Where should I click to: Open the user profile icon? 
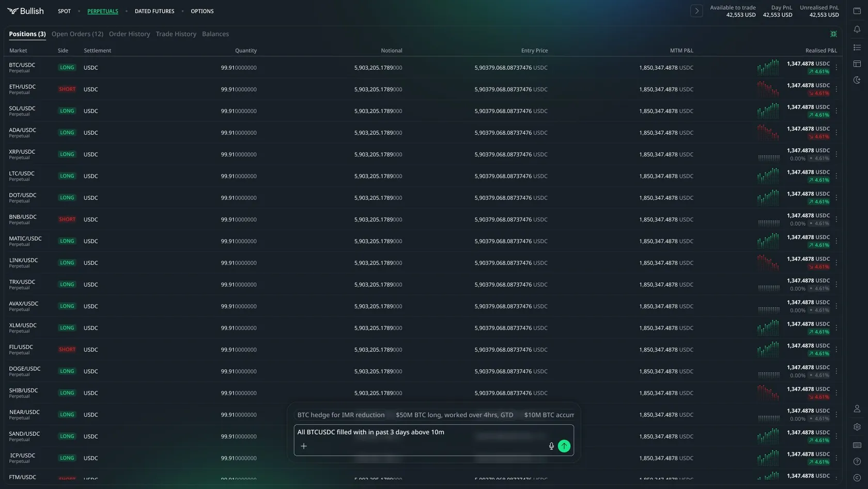(857, 408)
